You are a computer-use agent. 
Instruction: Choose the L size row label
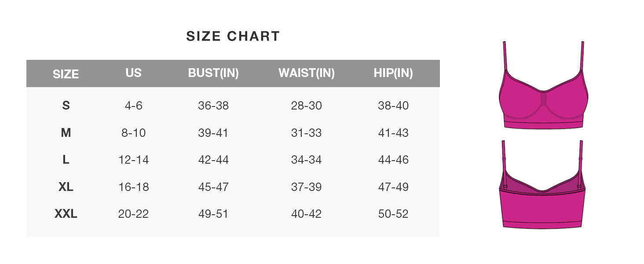66,160
